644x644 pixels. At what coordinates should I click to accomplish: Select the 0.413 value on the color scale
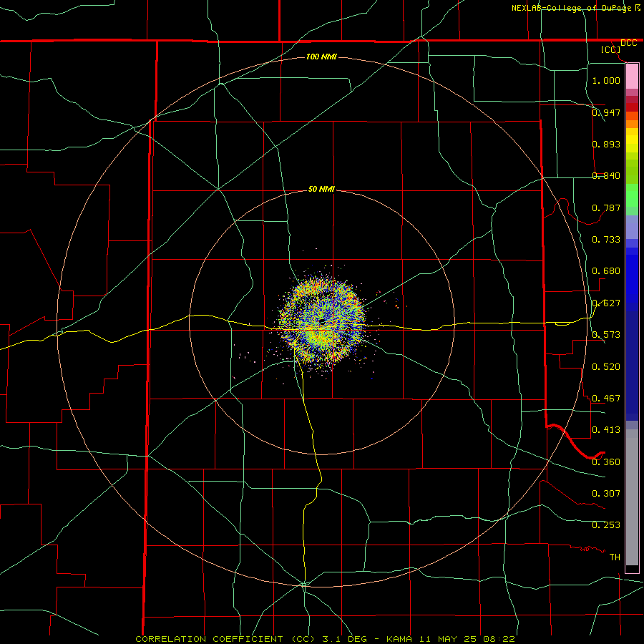[606, 429]
